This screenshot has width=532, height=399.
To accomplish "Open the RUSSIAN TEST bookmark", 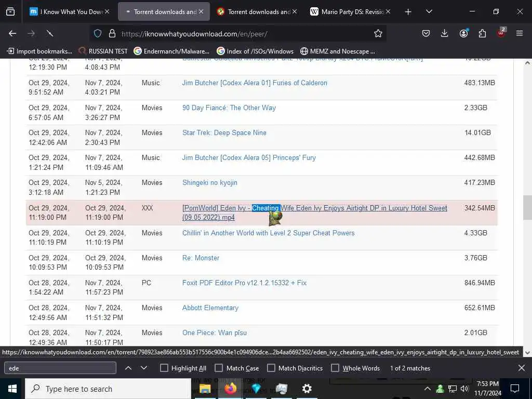I will [x=103, y=51].
